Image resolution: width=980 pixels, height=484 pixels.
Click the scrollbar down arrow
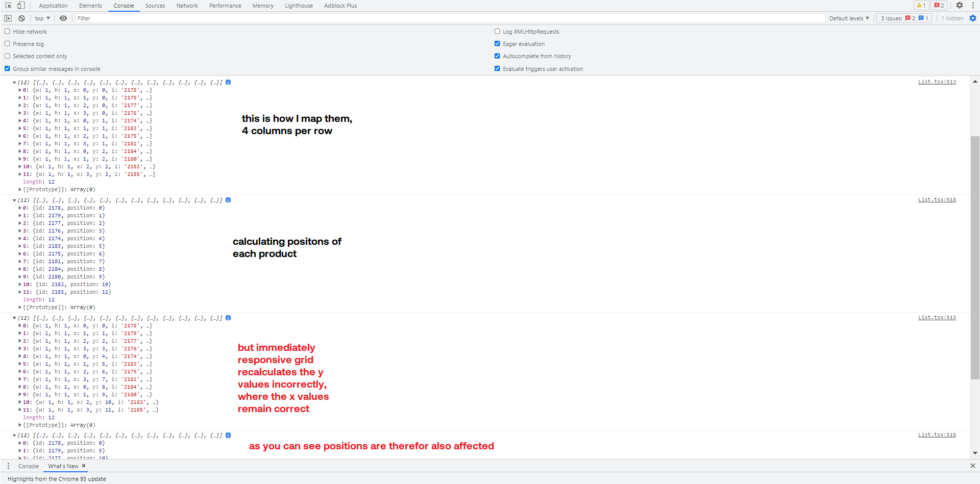[x=975, y=453]
